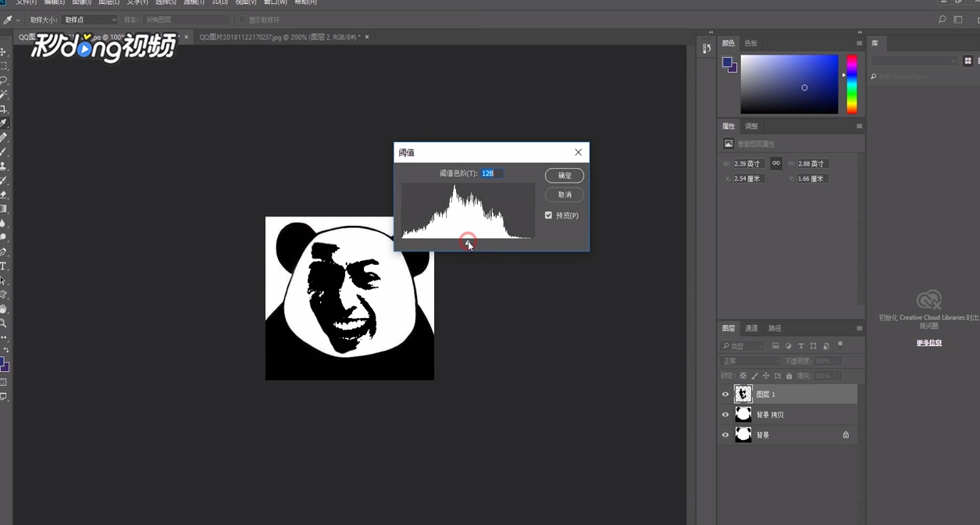Hide the 图层 1 layer
The width and height of the screenshot is (980, 525).
tap(725, 395)
